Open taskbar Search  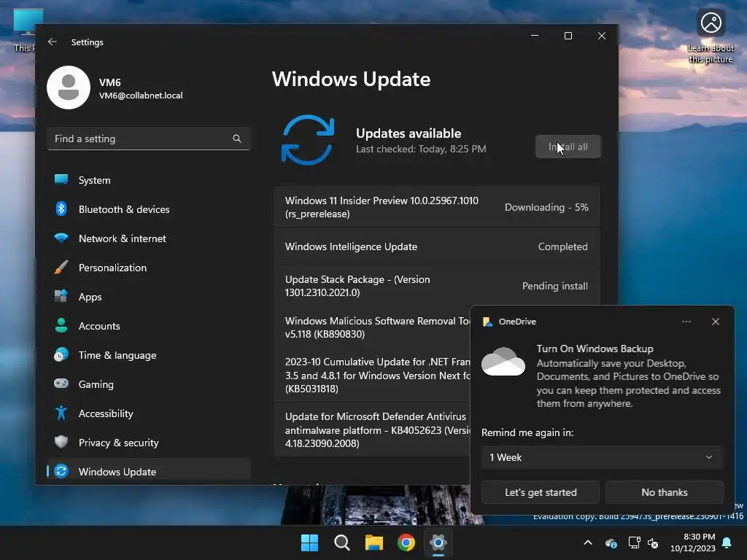click(341, 542)
